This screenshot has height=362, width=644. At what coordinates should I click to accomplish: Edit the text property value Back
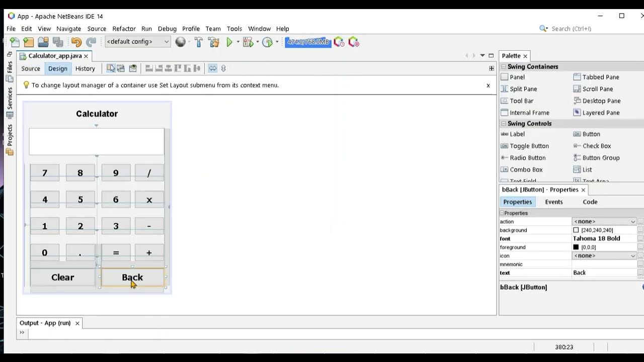click(x=604, y=273)
